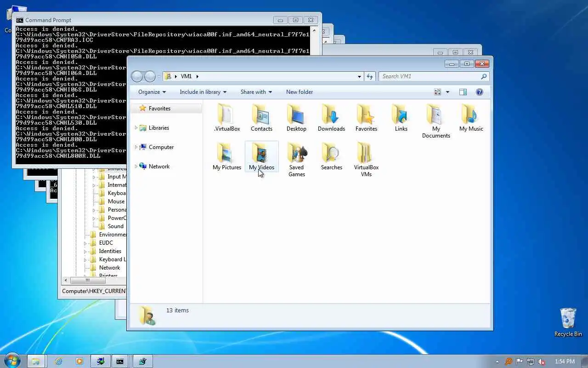This screenshot has width=588, height=368.
Task: Open the VirtualBox VMs folder
Action: pos(366,160)
